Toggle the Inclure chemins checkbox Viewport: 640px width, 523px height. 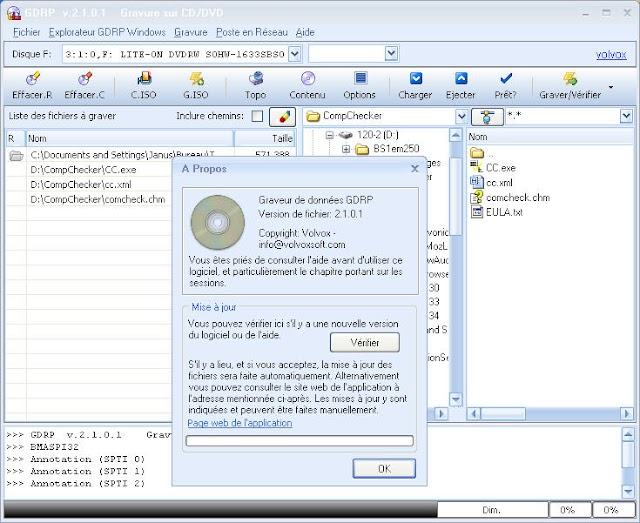257,116
